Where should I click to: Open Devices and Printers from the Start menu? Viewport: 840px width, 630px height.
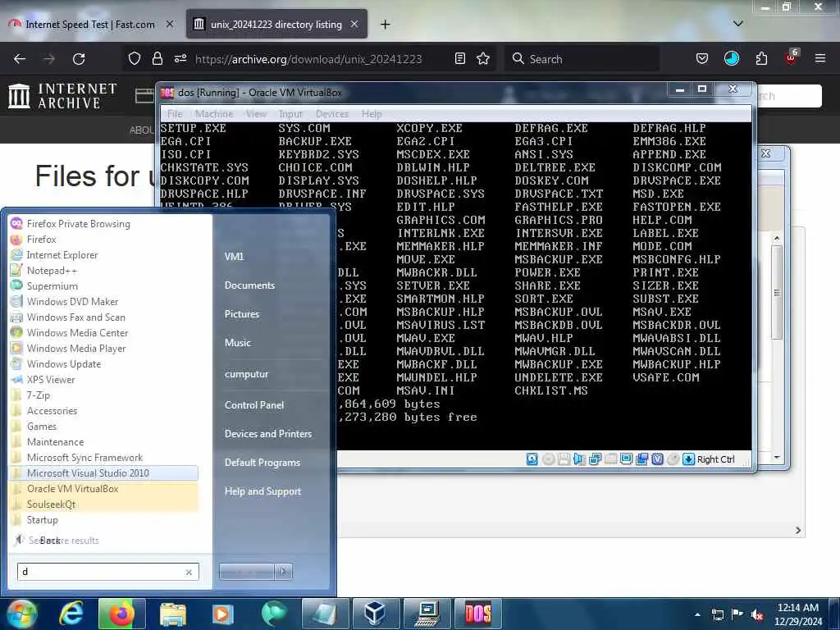[x=268, y=434]
